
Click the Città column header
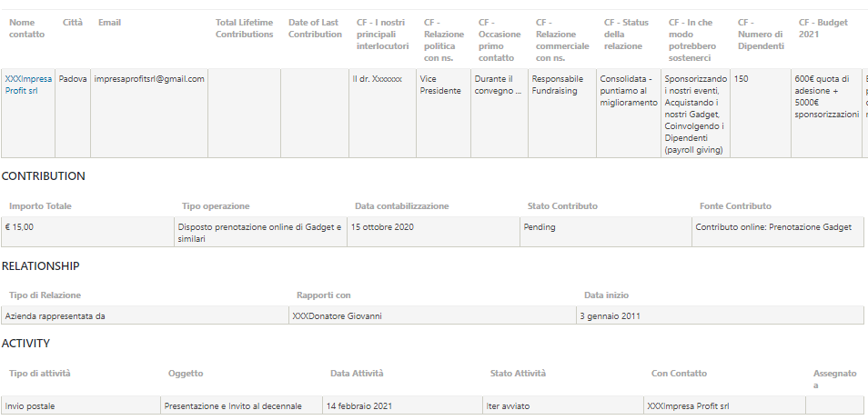[x=73, y=23]
